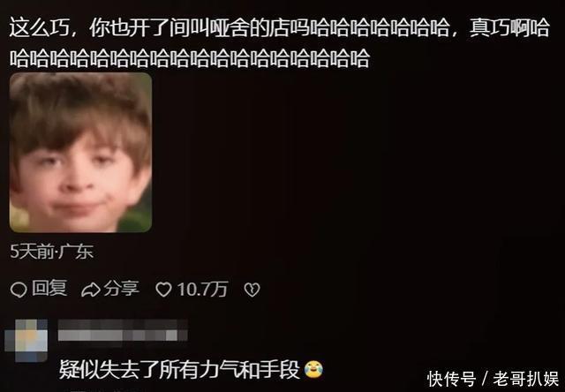The image size is (565, 392).
Task: Click the 分享 share label
Action: coord(121,289)
